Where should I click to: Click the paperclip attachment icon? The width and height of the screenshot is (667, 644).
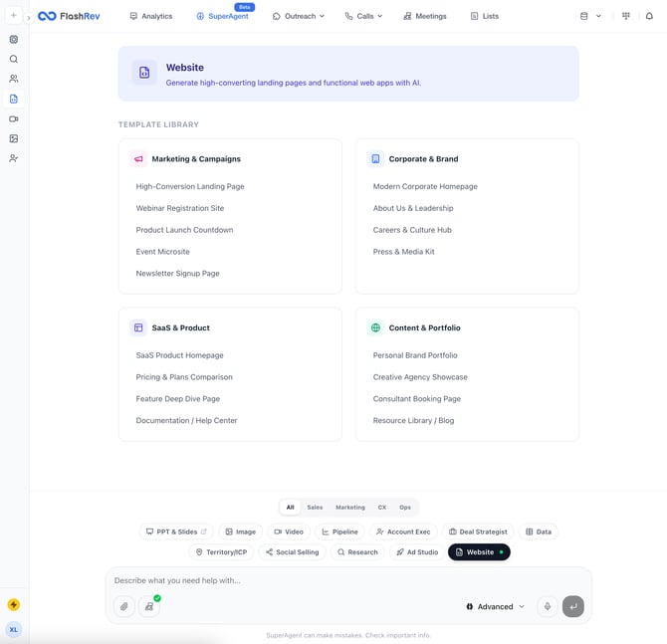[x=124, y=606]
